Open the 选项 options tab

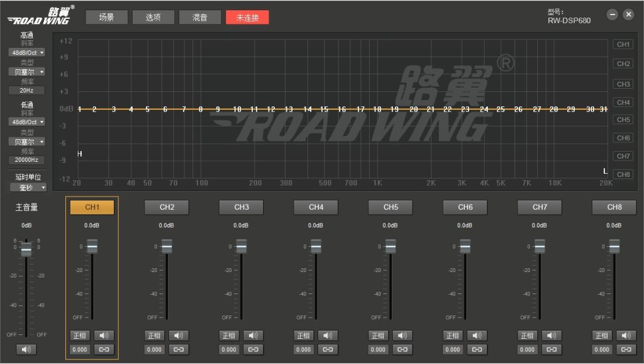pyautogui.click(x=153, y=17)
